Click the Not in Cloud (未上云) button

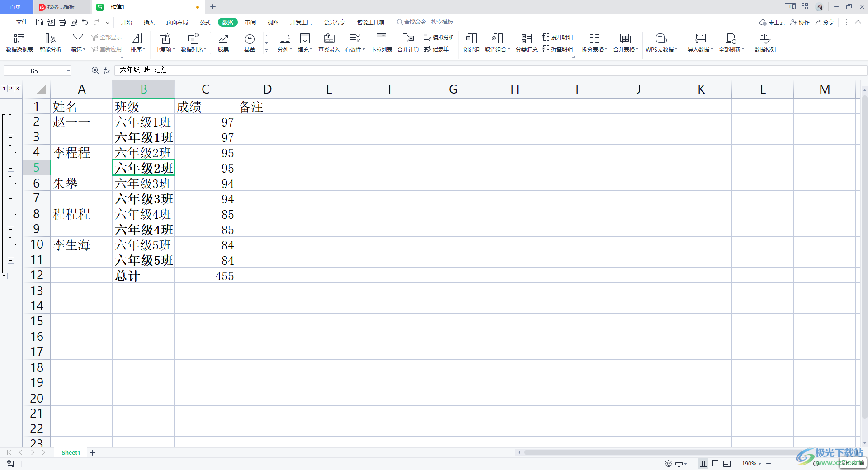click(x=772, y=22)
